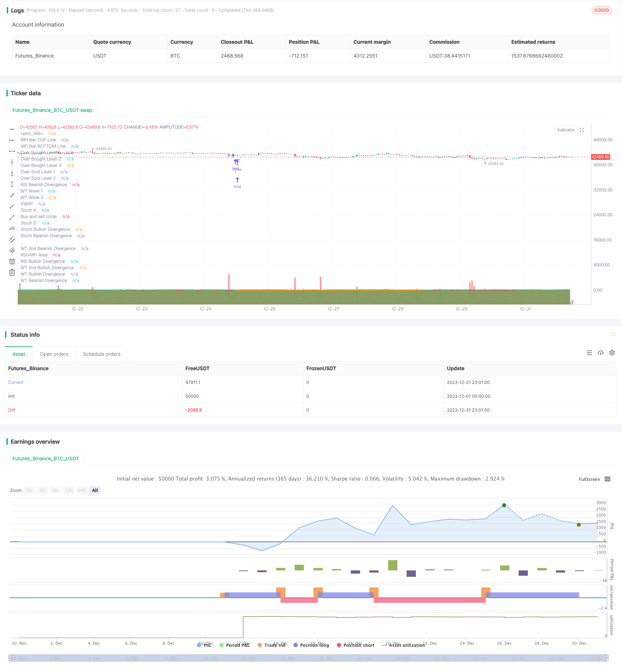Collapse the Status info panel

[613, 334]
